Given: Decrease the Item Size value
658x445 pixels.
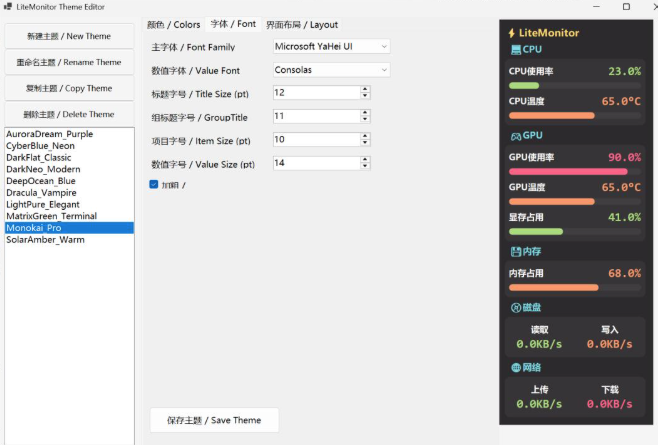Looking at the screenshot, I should click(365, 143).
